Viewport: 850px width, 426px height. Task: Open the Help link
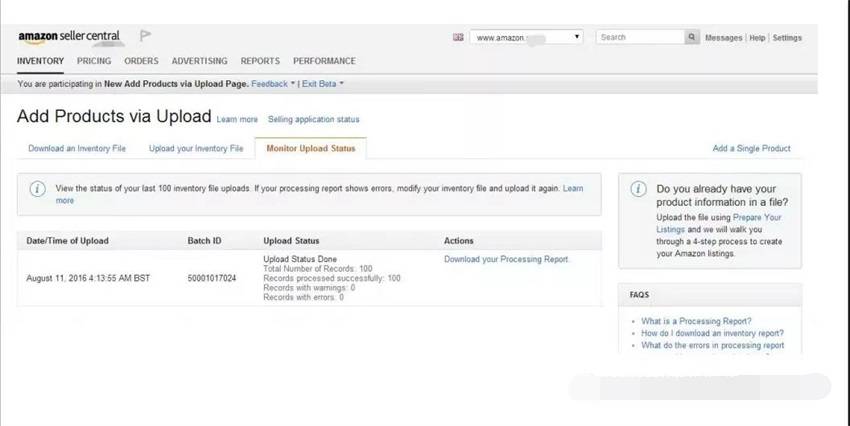[757, 37]
